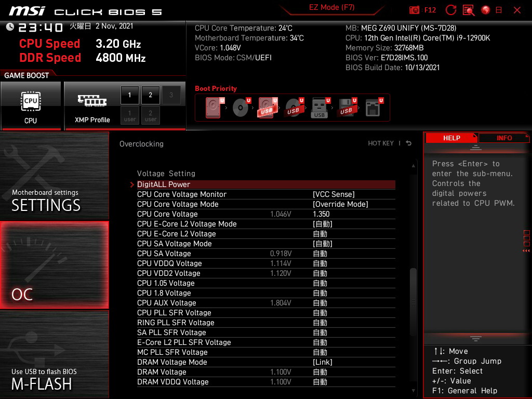Click the favorites icon beside the globe
Image resolution: width=532 pixels, height=399 pixels.
(499, 10)
